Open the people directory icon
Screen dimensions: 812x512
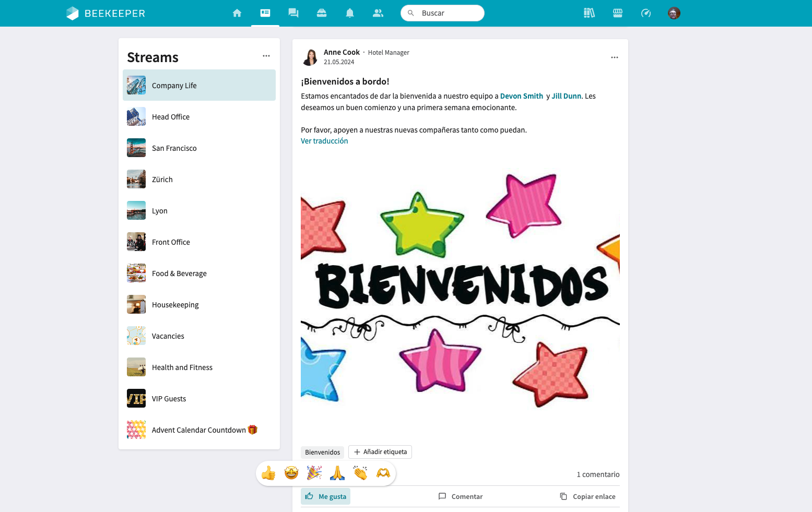point(378,13)
